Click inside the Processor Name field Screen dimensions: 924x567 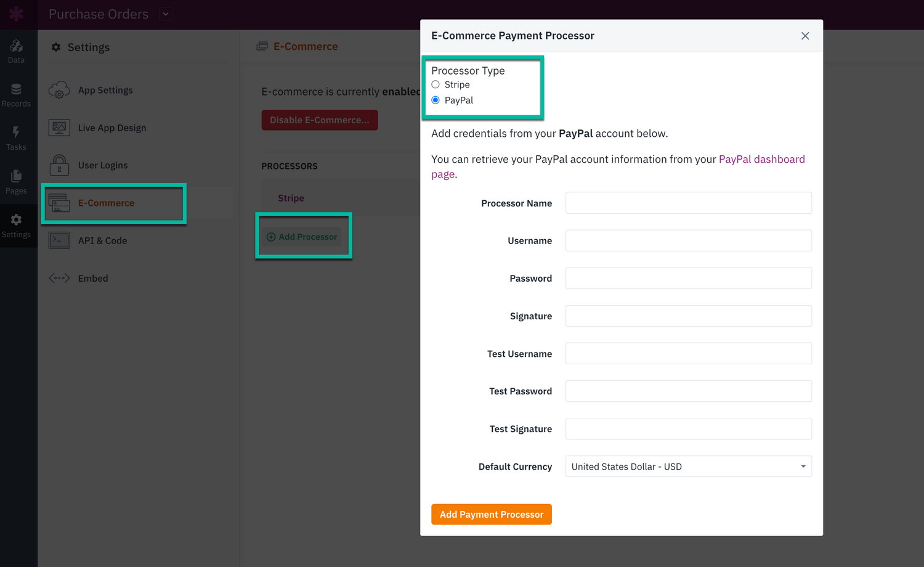pos(688,203)
